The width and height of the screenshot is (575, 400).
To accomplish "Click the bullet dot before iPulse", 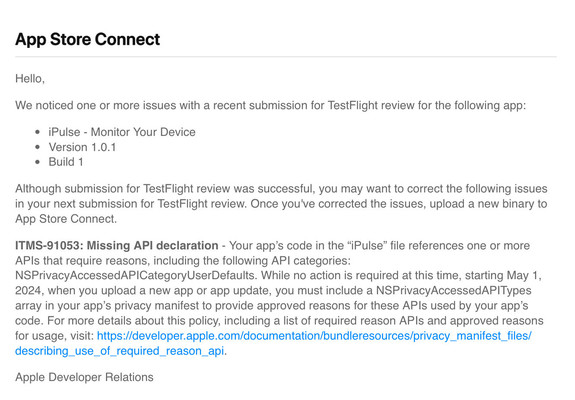I will coord(37,132).
